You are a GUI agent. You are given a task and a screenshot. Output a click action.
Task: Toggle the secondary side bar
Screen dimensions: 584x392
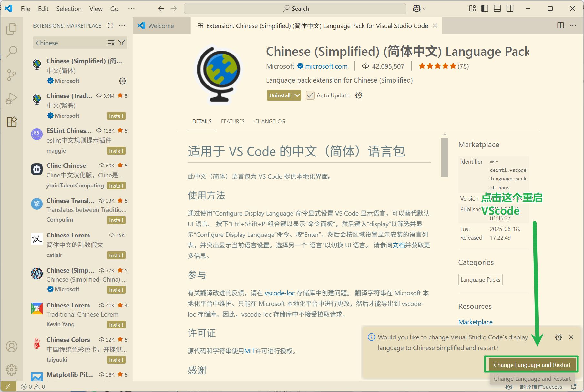click(510, 9)
